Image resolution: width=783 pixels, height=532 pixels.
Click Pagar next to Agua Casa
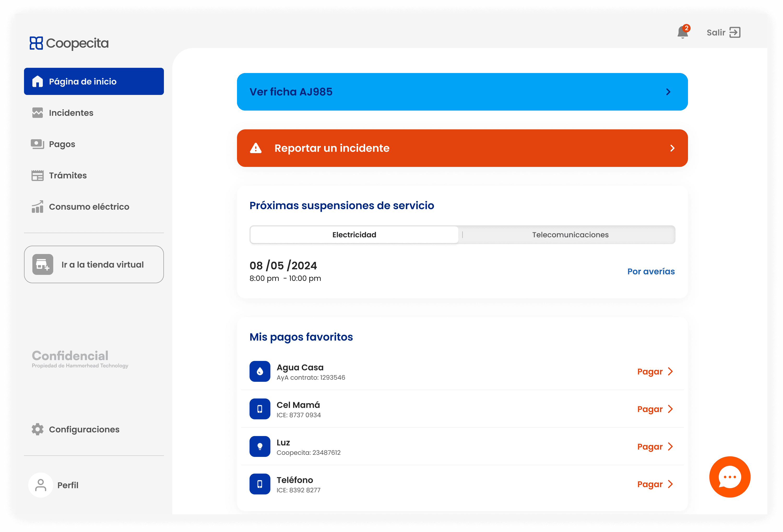click(x=650, y=371)
